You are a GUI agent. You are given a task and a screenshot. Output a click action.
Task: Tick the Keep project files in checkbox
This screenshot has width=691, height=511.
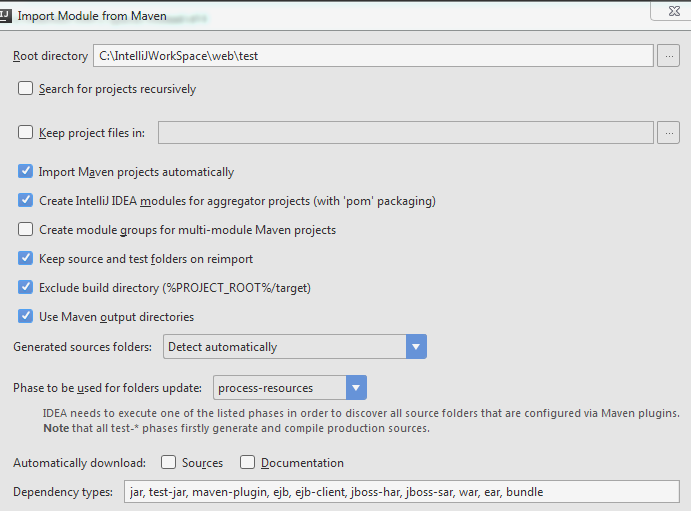(x=25, y=132)
